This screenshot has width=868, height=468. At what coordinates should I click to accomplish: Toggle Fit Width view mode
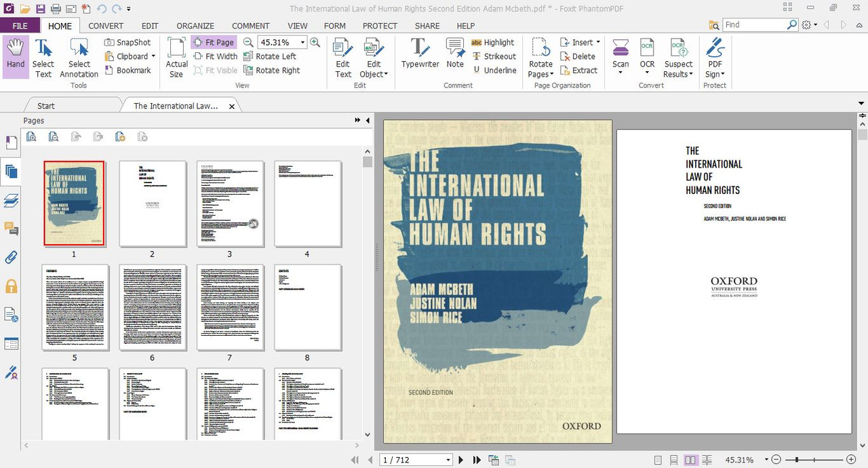[x=215, y=56]
